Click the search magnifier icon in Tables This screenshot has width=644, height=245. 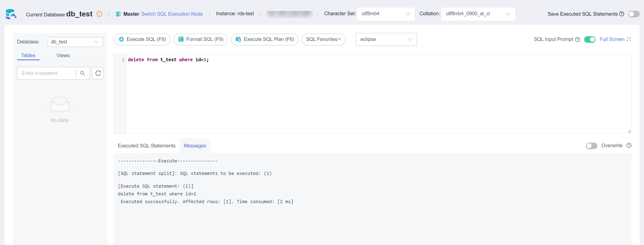click(x=83, y=73)
